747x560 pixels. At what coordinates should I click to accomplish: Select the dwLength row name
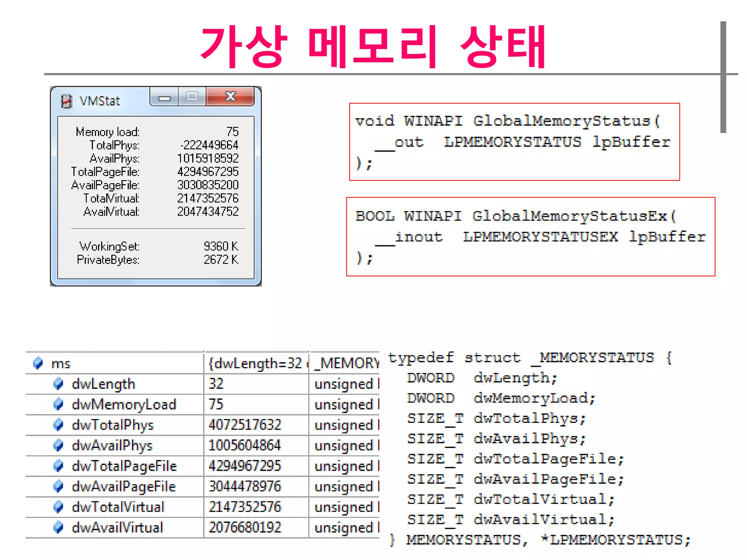coord(103,384)
